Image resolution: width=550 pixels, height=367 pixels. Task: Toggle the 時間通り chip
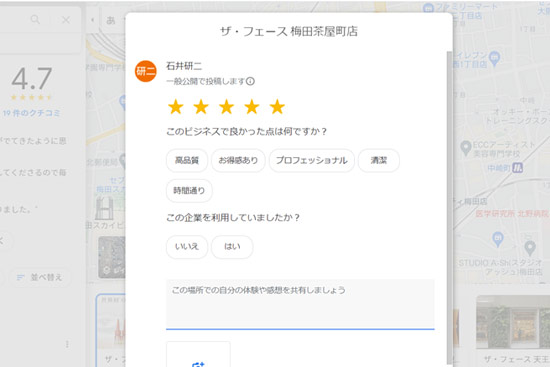coord(189,191)
